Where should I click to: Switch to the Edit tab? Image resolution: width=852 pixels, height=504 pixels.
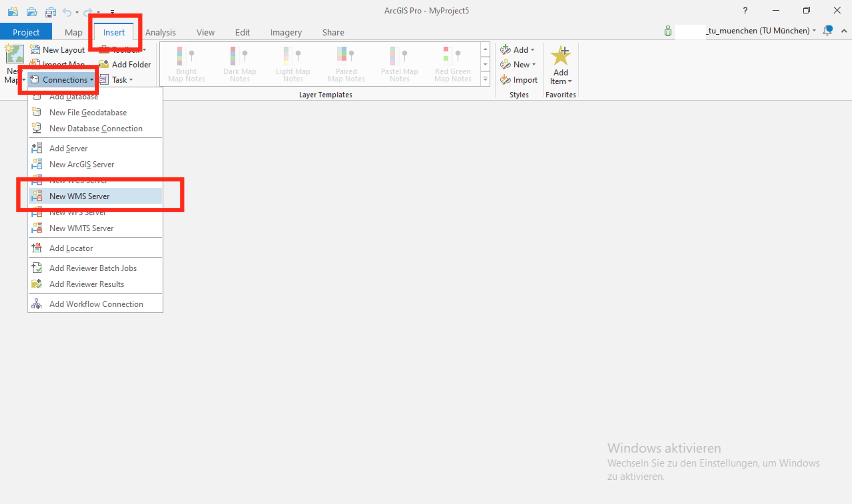point(242,32)
